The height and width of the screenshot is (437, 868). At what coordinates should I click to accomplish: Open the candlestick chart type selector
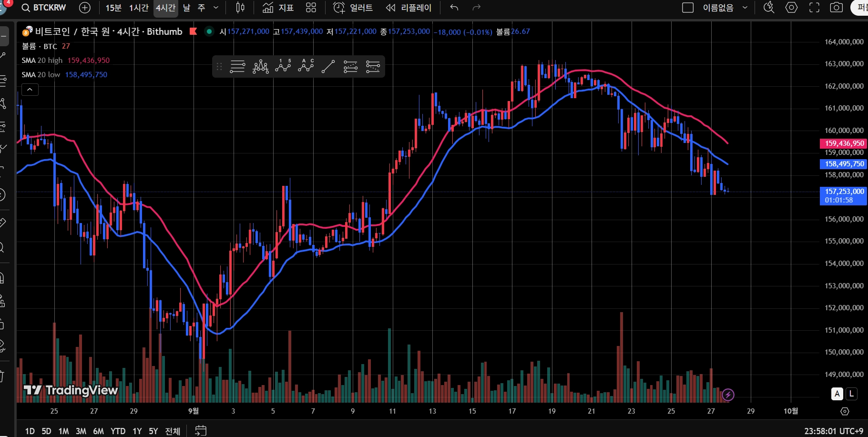[x=240, y=8]
